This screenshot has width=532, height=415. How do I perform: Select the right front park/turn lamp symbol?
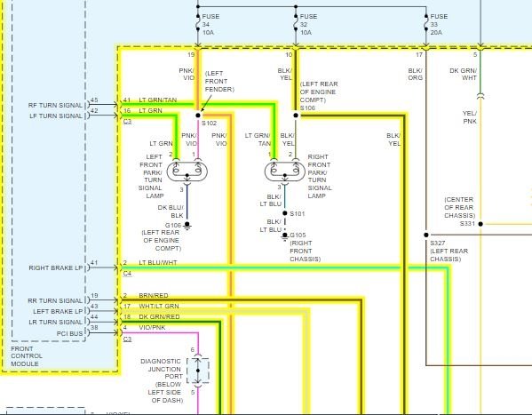click(285, 172)
